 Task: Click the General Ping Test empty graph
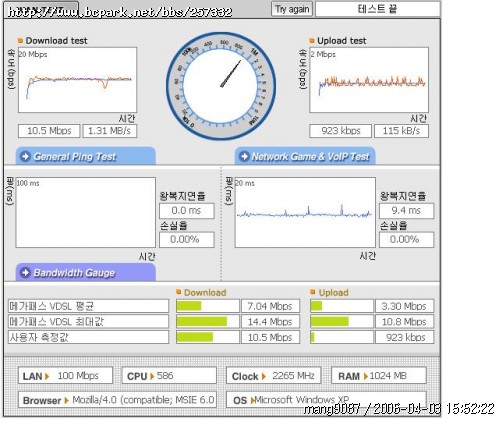click(x=85, y=212)
